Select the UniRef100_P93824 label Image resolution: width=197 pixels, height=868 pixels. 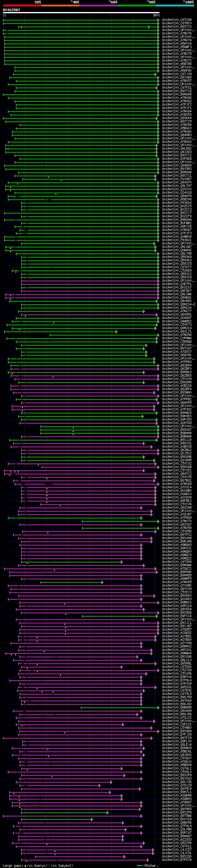177,203
